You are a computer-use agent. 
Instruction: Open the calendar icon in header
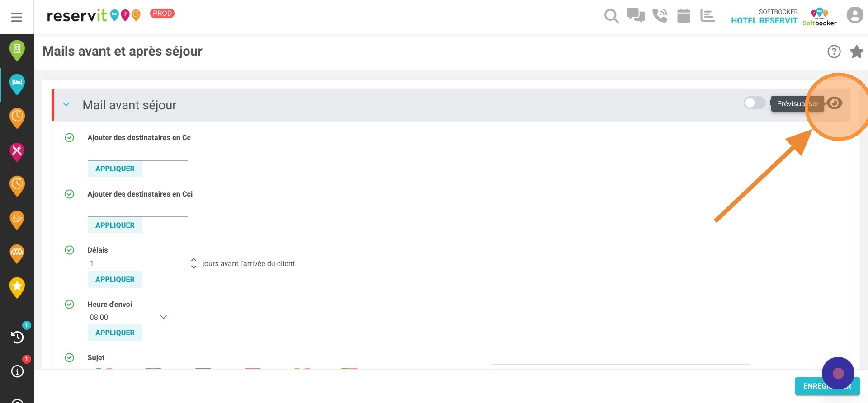pos(684,15)
